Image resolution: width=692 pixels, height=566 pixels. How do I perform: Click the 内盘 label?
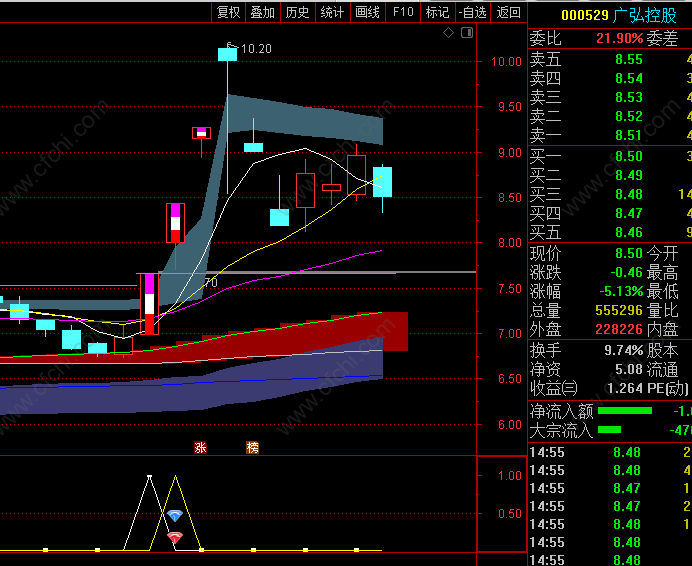[662, 329]
